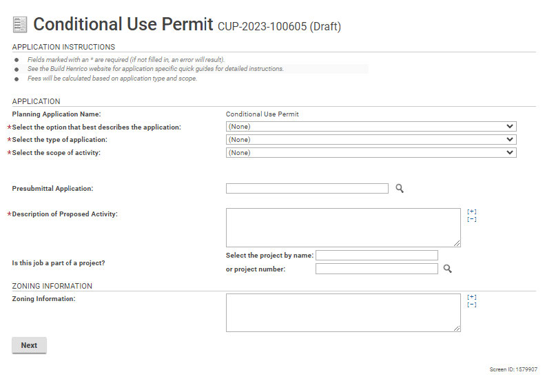Open the 'best describes the application' dropdown
The height and width of the screenshot is (392, 545).
click(x=371, y=127)
